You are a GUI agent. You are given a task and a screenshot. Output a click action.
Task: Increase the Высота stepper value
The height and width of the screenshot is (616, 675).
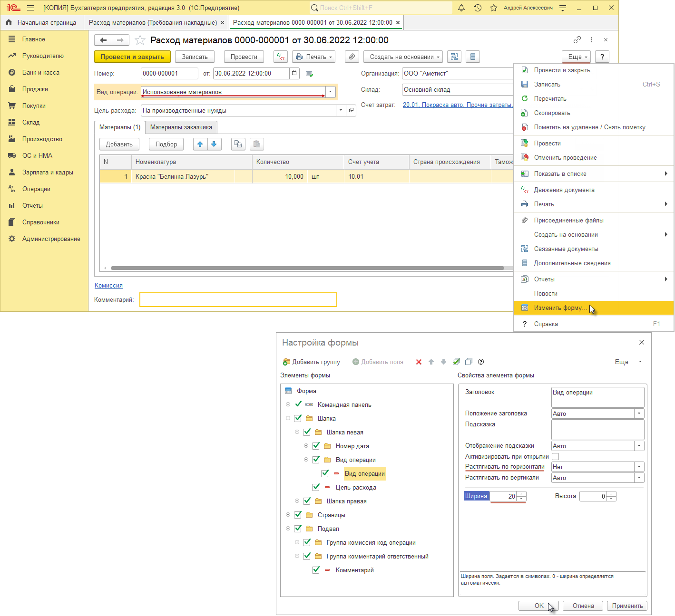tap(611, 494)
